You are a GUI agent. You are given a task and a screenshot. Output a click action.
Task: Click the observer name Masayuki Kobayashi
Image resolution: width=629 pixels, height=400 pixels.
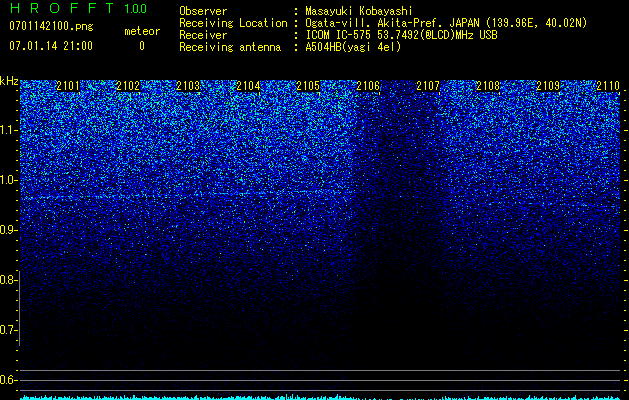point(359,11)
